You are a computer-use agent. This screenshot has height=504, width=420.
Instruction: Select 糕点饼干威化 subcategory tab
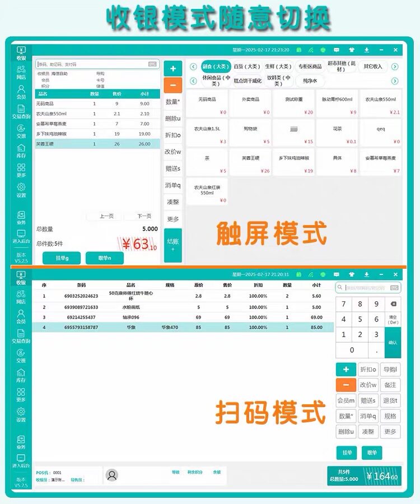(248, 81)
